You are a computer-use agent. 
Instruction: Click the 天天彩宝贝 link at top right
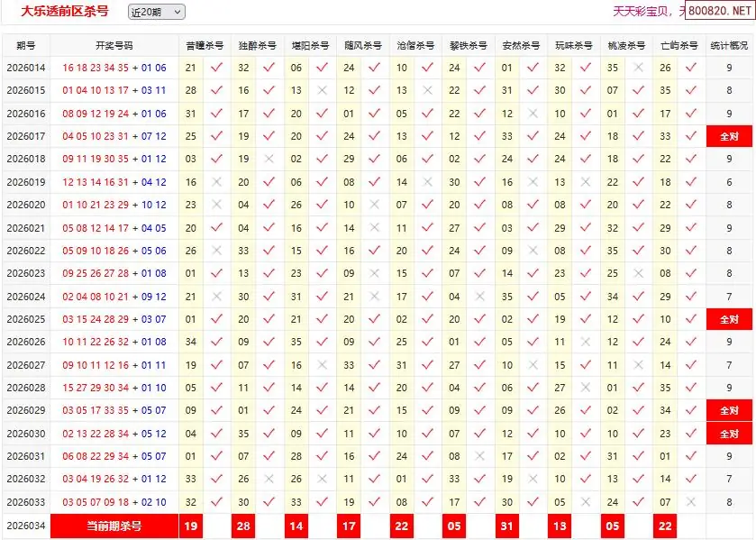pos(643,11)
